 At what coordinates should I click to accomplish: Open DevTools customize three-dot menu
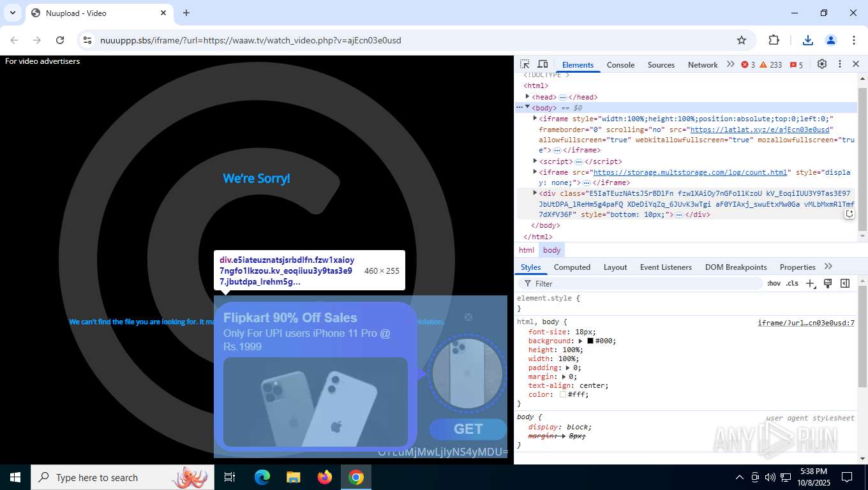(x=840, y=64)
